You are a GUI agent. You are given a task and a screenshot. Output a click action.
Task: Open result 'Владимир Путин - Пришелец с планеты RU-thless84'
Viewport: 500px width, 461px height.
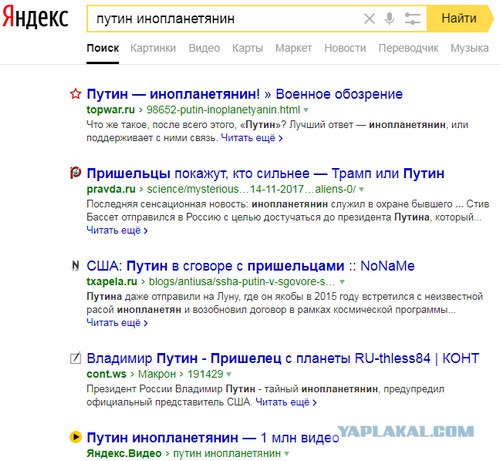point(282,358)
